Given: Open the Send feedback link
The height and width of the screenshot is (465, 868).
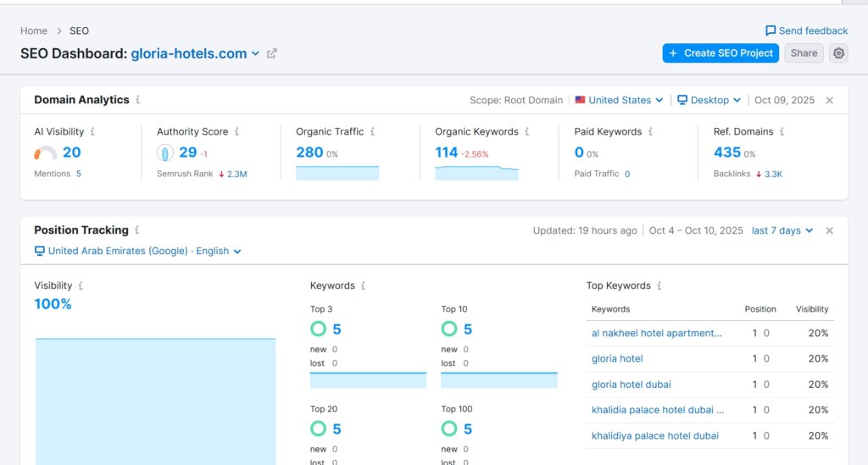Looking at the screenshot, I should point(806,30).
